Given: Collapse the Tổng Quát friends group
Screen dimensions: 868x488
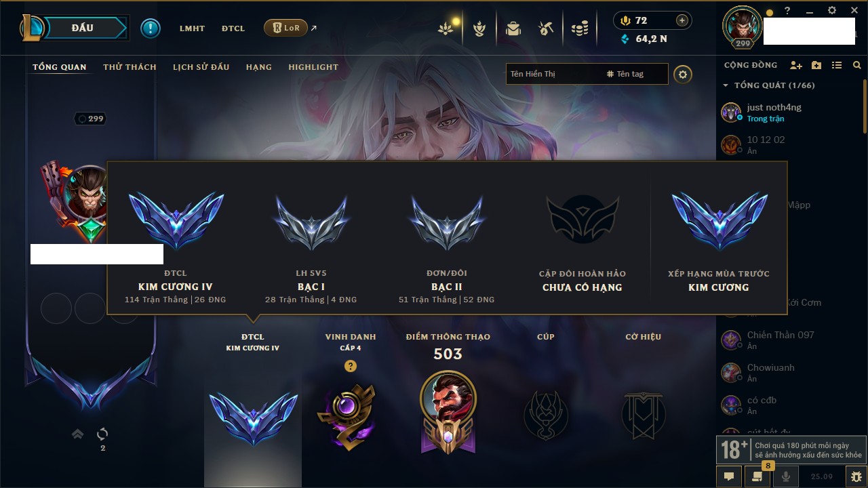Looking at the screenshot, I should tap(726, 85).
